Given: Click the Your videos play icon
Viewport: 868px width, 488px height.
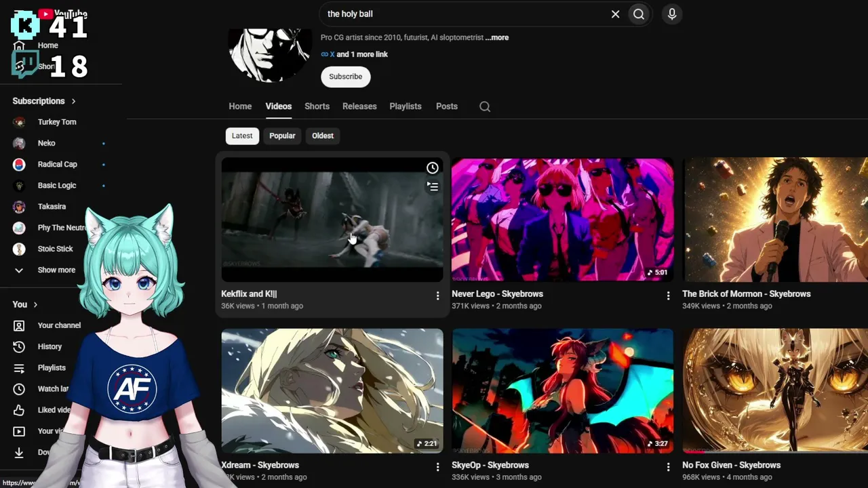Looking at the screenshot, I should click(19, 431).
